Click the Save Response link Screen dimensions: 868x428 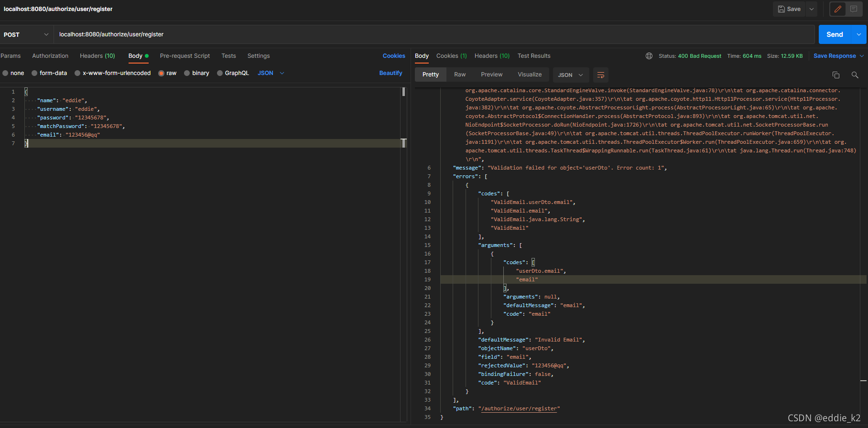point(835,56)
